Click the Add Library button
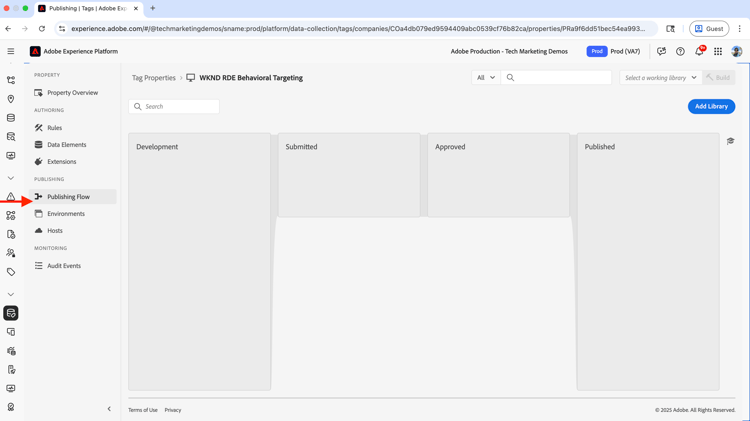This screenshot has width=750, height=421. click(711, 106)
